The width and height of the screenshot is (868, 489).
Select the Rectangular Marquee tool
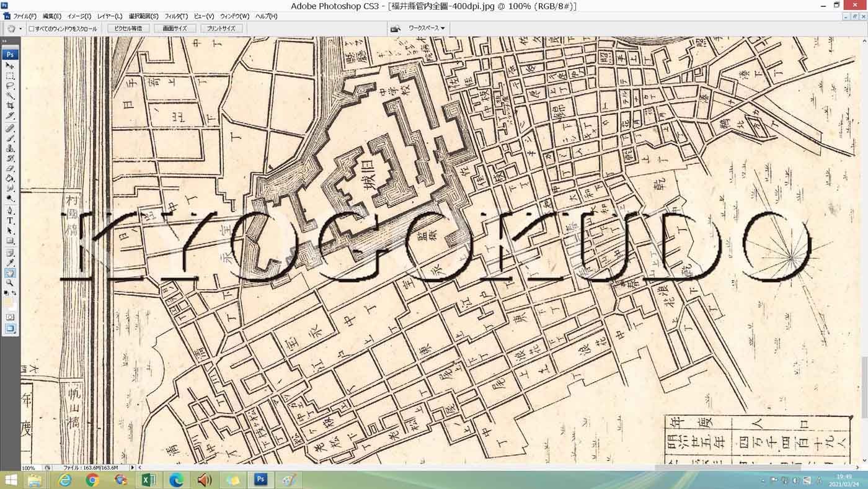(10, 76)
